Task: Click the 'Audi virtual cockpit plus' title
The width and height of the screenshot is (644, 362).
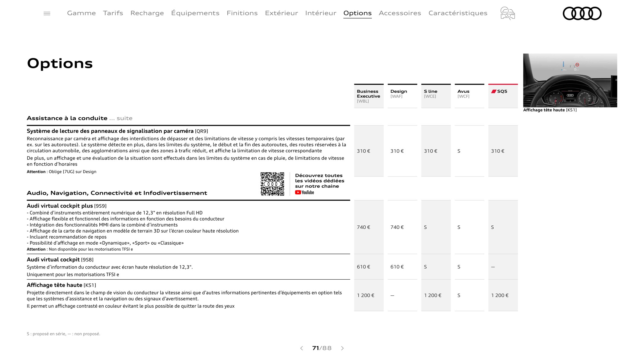Action: coord(67,206)
